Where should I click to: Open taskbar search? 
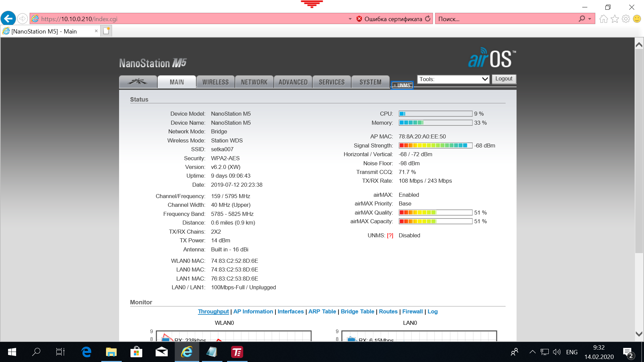pyautogui.click(x=36, y=352)
